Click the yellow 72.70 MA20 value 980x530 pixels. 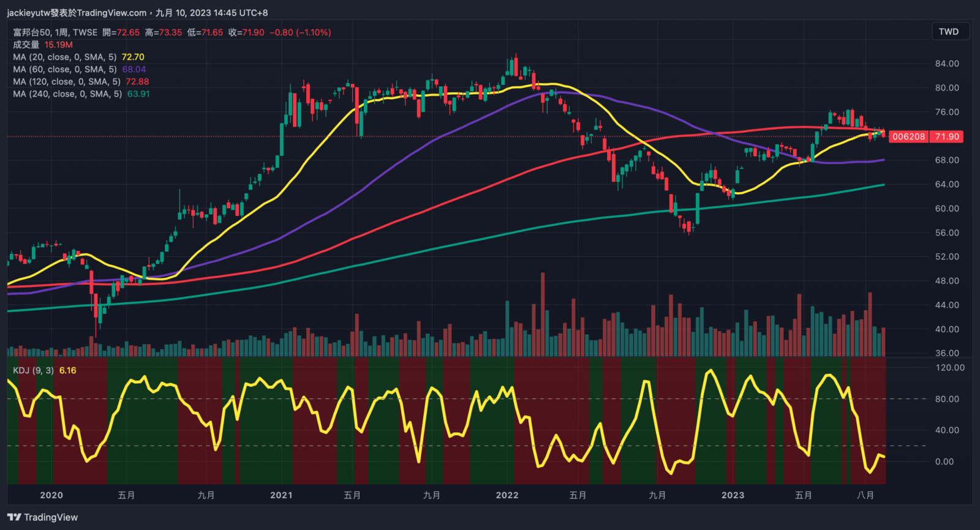[133, 57]
